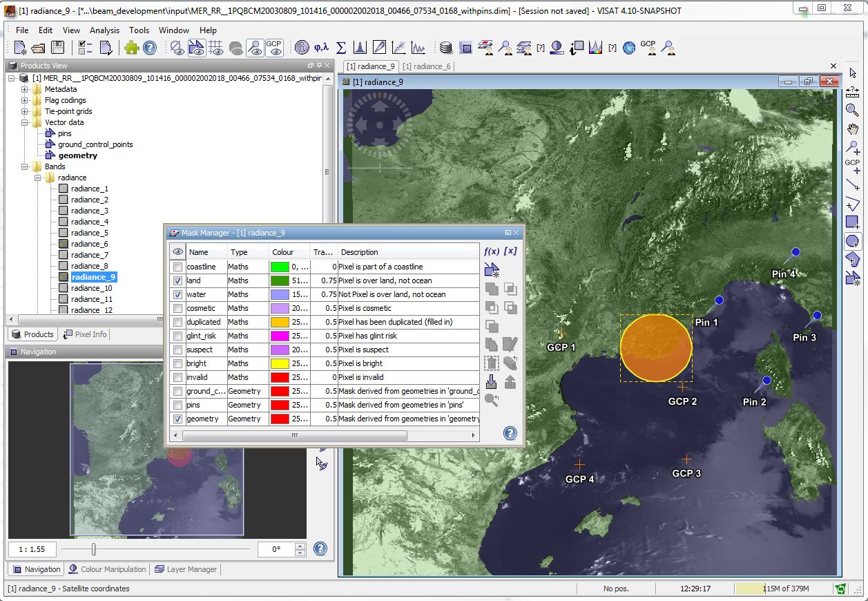Uncheck the land mask visibility

pos(178,280)
